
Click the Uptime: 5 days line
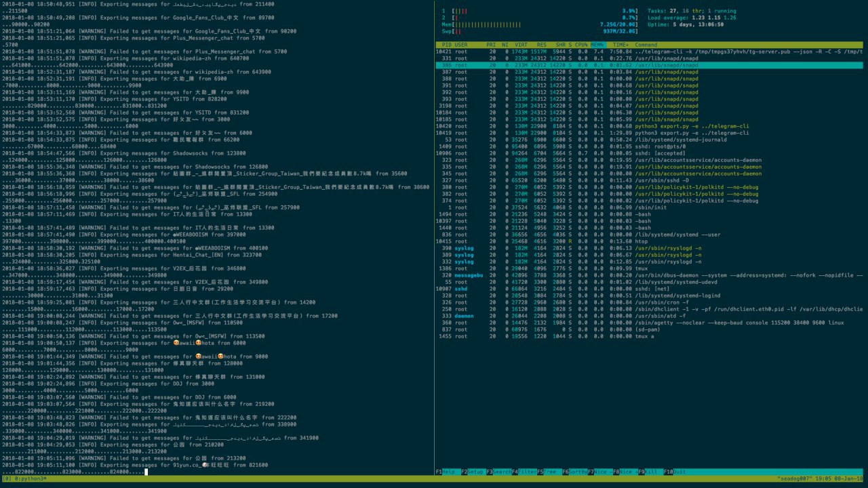point(686,24)
